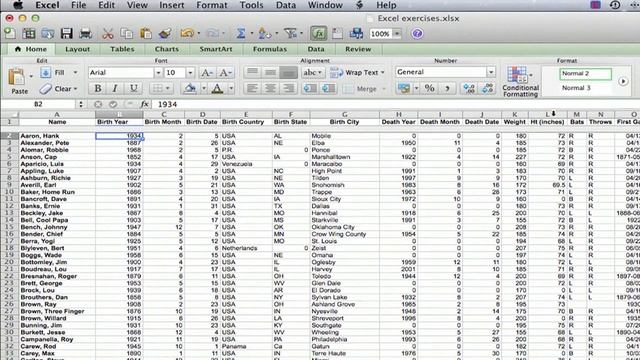Click the Sort icon in toolbar
640x360 pixels.
[x=264, y=33]
